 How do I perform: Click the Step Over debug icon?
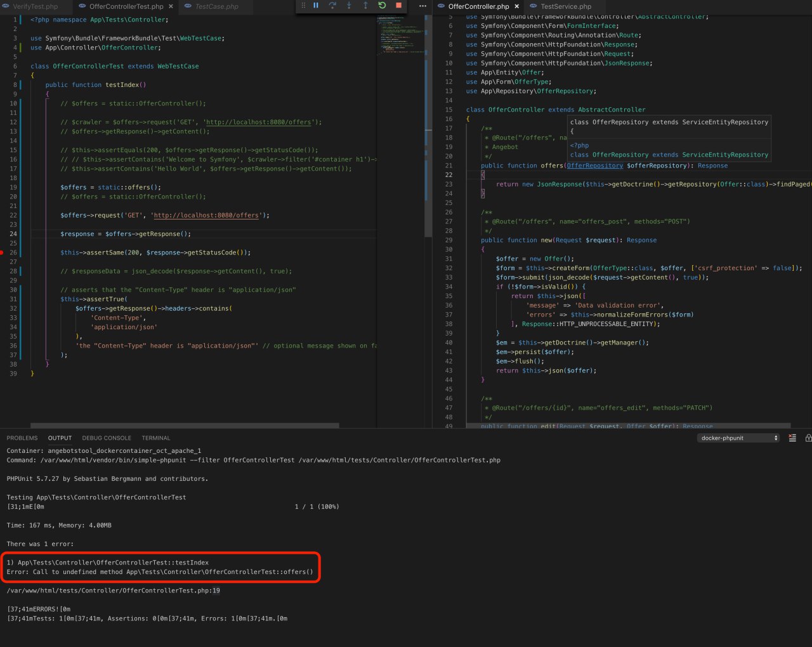click(x=332, y=6)
